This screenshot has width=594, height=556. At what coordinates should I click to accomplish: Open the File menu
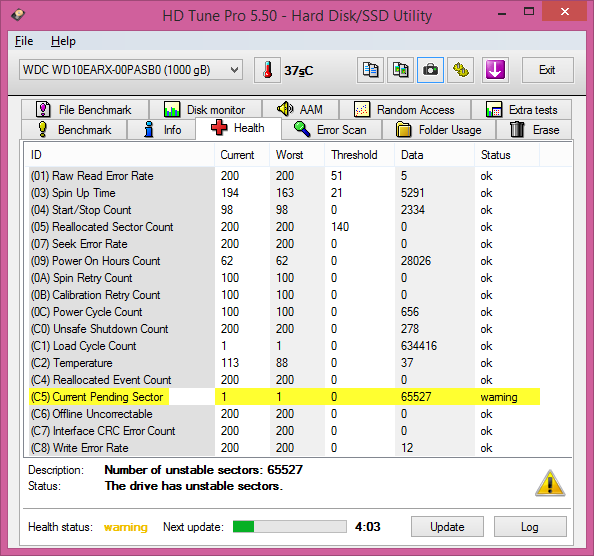(24, 41)
